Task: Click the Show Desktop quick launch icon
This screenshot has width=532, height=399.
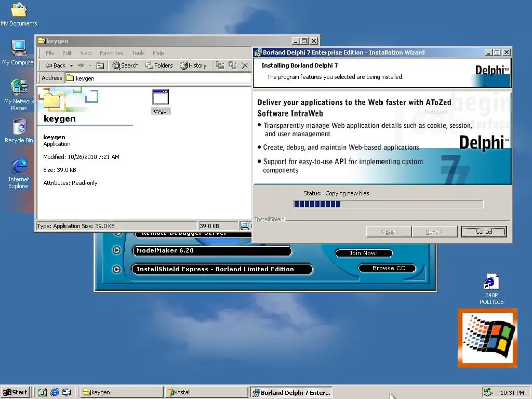Action: tap(43, 392)
